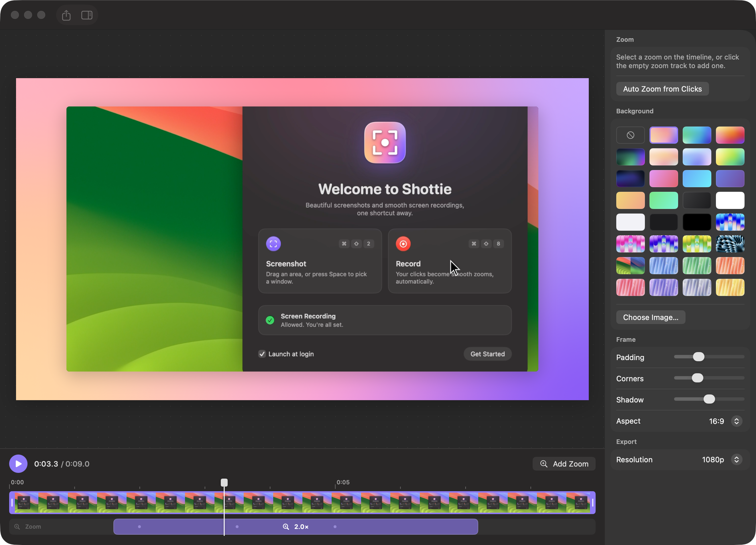Click the Shadow slider knob
This screenshot has width=756, height=545.
[x=709, y=399]
